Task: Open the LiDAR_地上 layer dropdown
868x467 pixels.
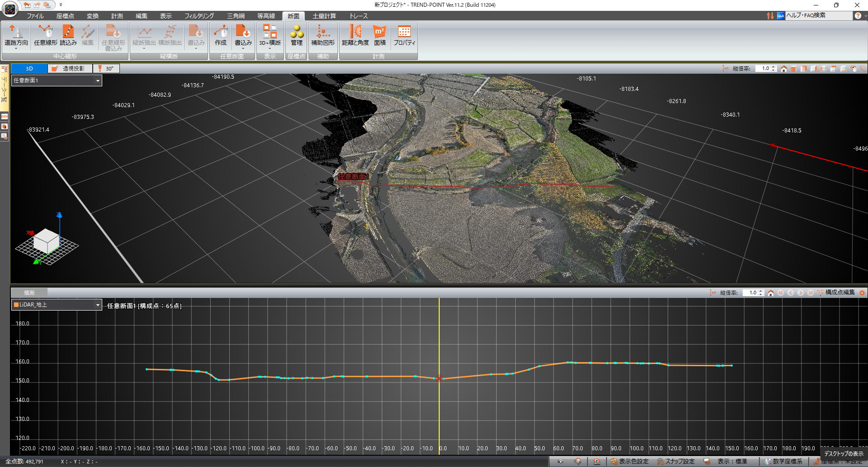Action: [x=57, y=305]
